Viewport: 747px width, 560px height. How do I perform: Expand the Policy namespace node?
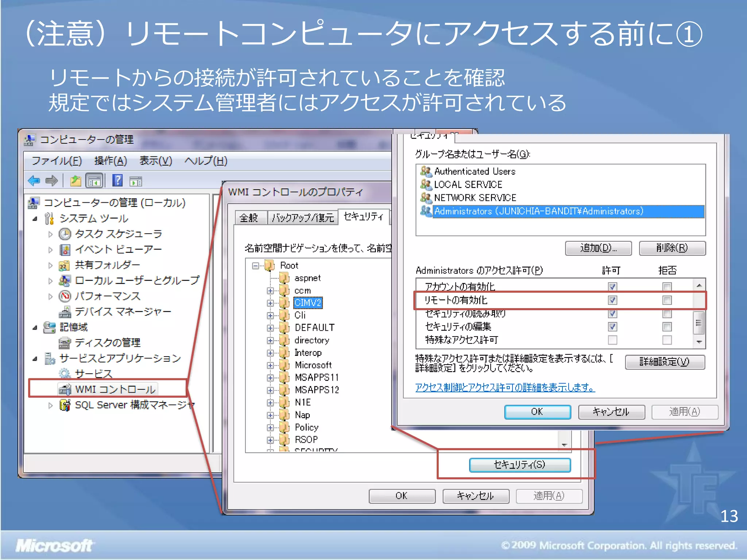coord(270,427)
